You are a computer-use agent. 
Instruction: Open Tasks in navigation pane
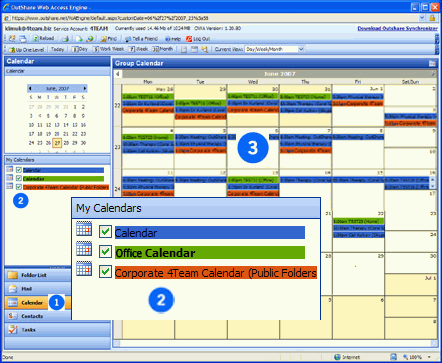click(57, 330)
